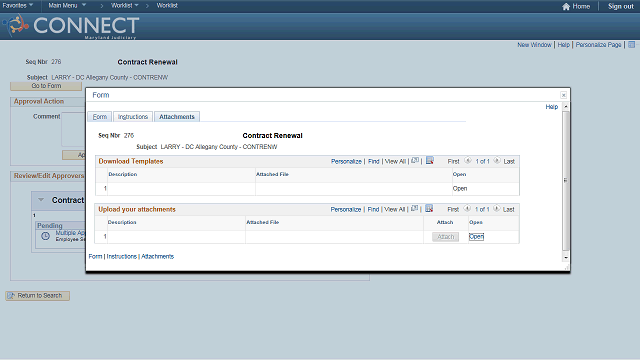Personalize the Download Templates grid
The height and width of the screenshot is (360, 640).
(346, 162)
